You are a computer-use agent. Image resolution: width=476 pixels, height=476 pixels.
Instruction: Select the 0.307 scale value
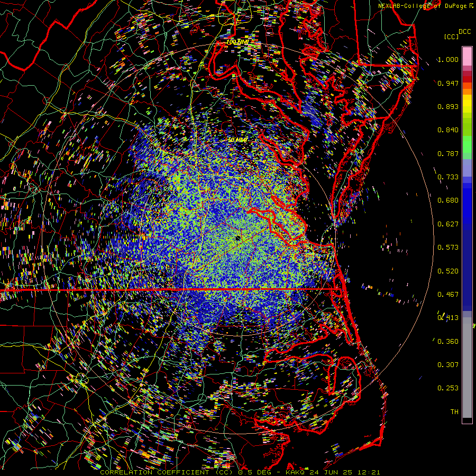tap(448, 365)
